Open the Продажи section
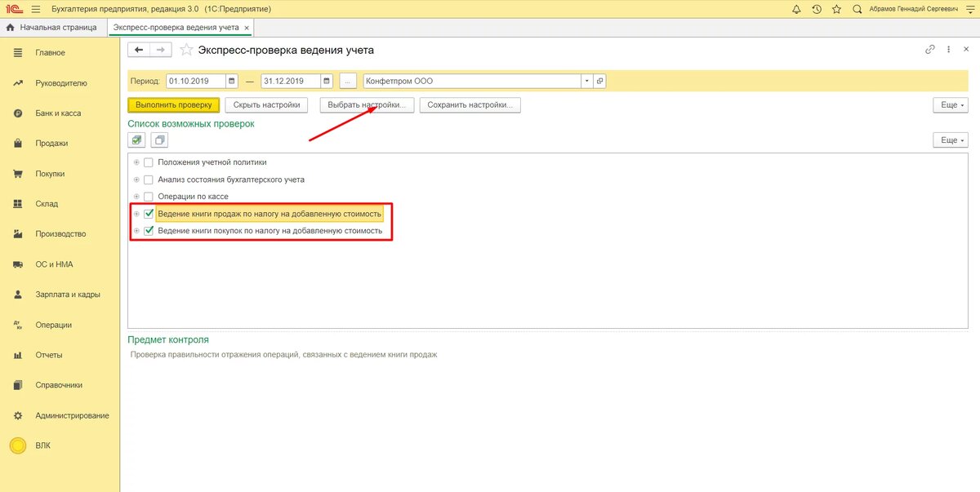This screenshot has width=980, height=492. tap(51, 144)
